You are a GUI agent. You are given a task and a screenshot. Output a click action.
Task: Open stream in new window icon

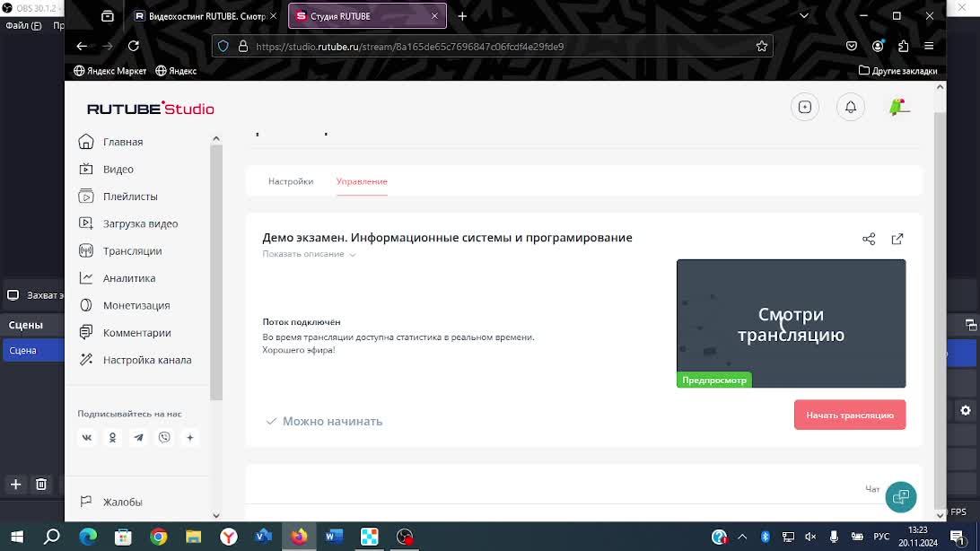point(897,240)
